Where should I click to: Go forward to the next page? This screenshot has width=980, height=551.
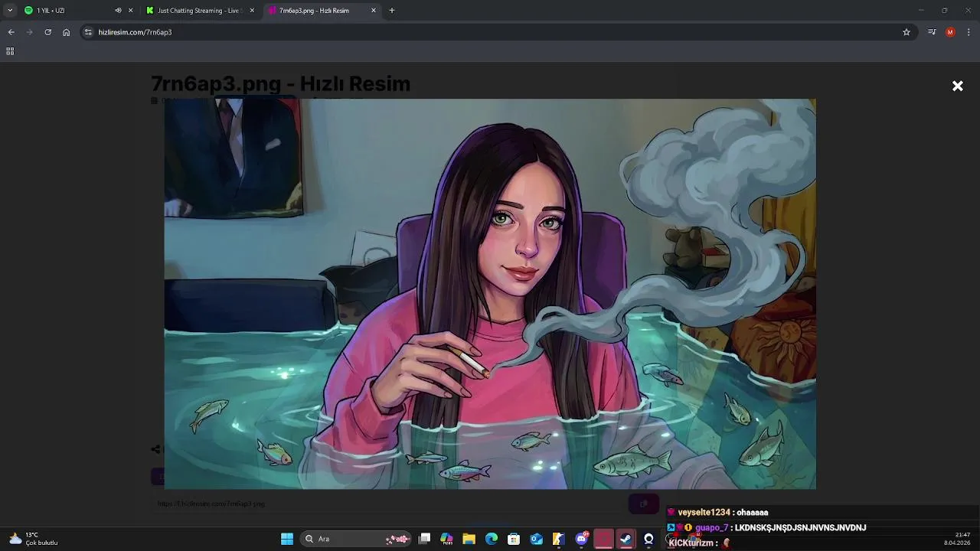(29, 32)
